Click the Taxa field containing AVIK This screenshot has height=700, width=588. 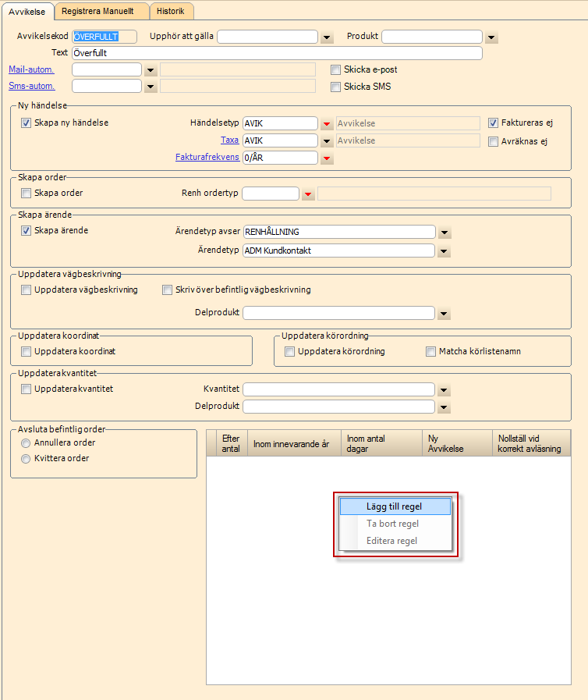(280, 140)
